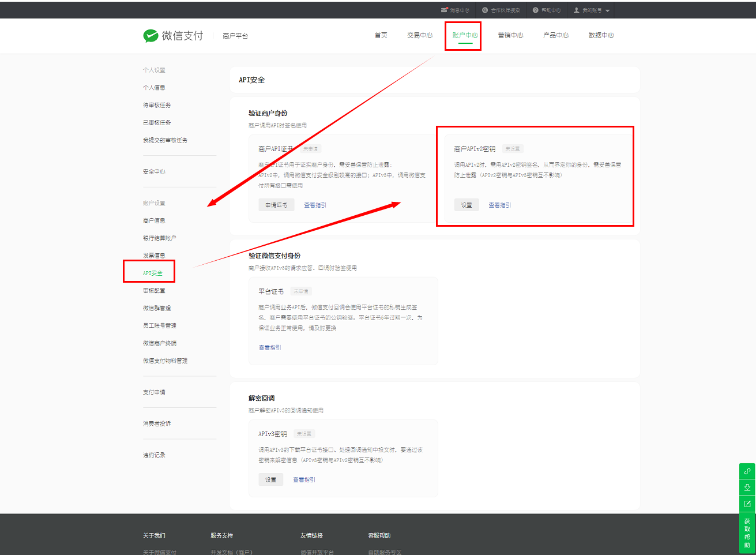Click 查看指引 under 商户API证书
Viewport: 756px width, 555px height.
(x=315, y=205)
